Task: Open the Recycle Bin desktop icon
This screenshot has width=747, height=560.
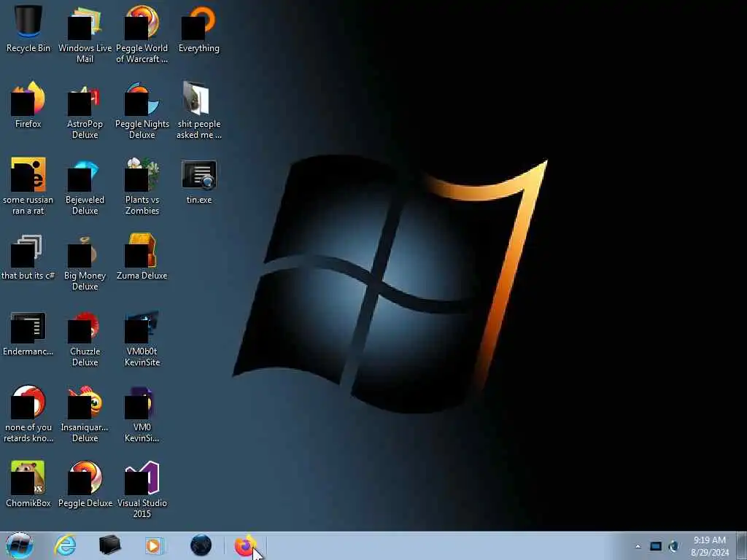Action: pos(28,28)
